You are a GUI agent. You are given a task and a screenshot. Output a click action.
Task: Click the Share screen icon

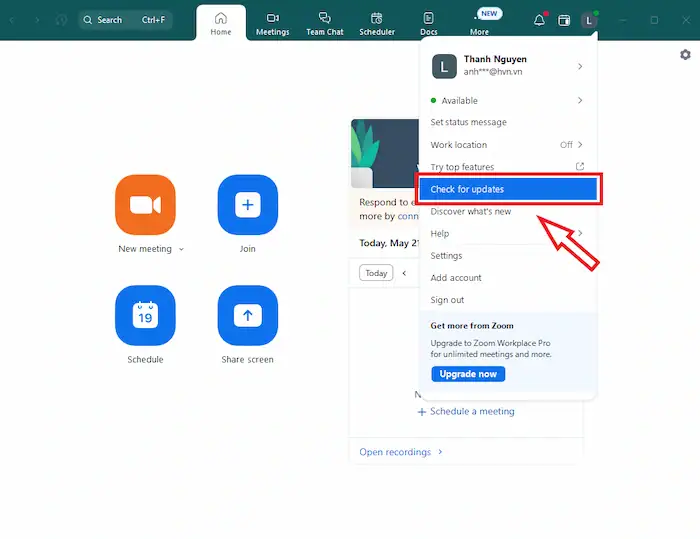pos(247,315)
